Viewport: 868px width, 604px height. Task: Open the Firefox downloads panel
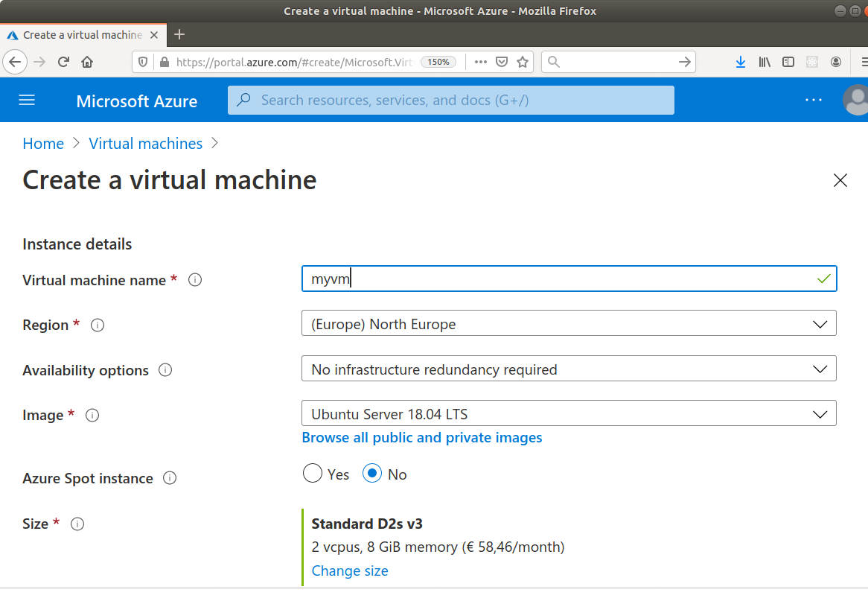(741, 62)
